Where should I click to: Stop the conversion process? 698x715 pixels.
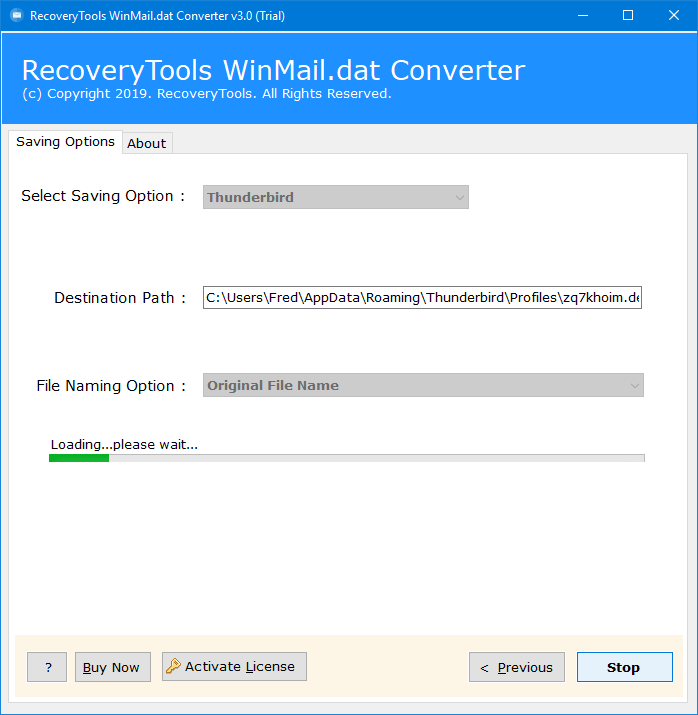point(625,667)
